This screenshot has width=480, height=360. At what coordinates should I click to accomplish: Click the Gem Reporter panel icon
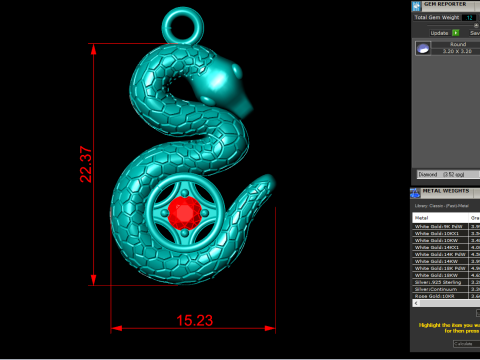coord(416,6)
